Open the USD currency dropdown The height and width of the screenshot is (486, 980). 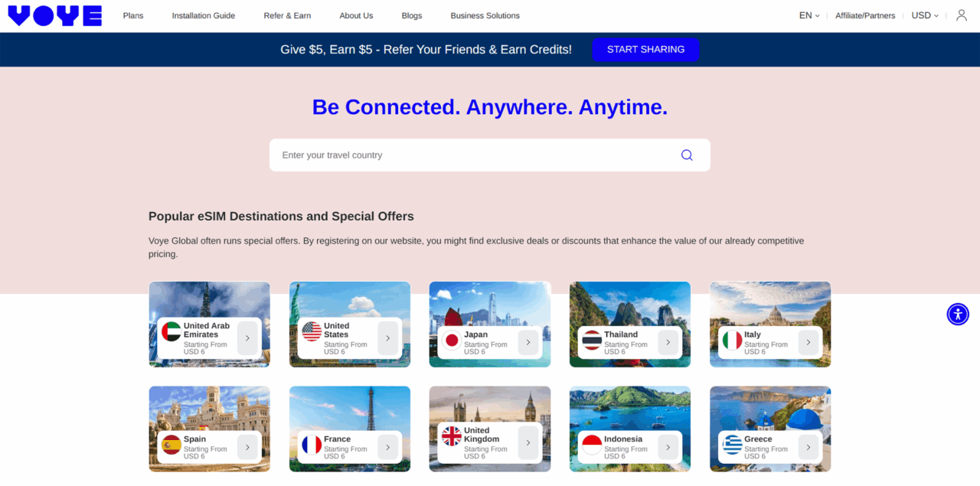click(x=925, y=15)
